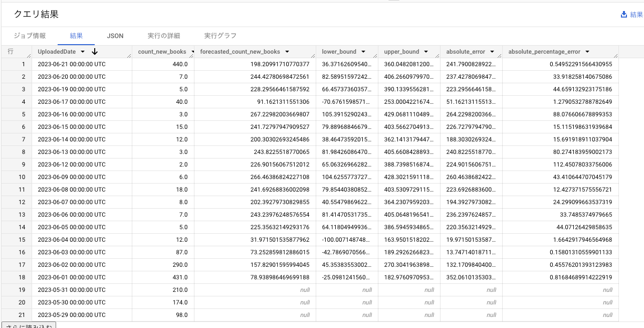
Task: Click count value 98.0
Action: click(x=181, y=315)
